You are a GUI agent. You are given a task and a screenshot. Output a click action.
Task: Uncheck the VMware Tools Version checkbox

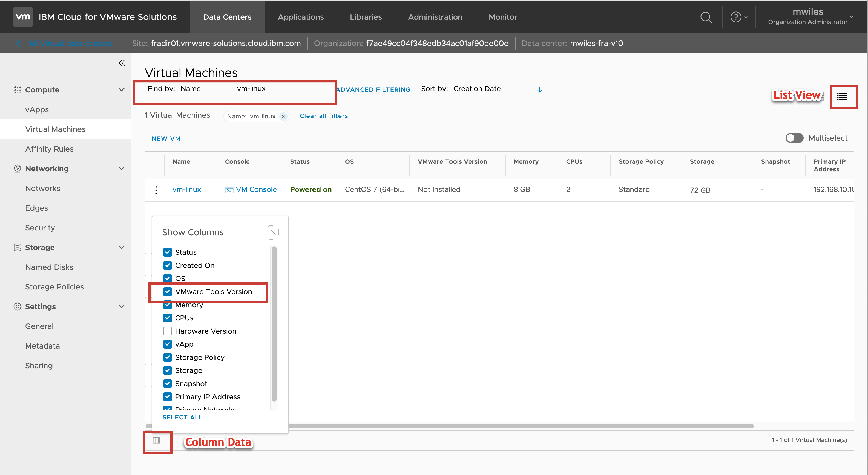coord(168,291)
